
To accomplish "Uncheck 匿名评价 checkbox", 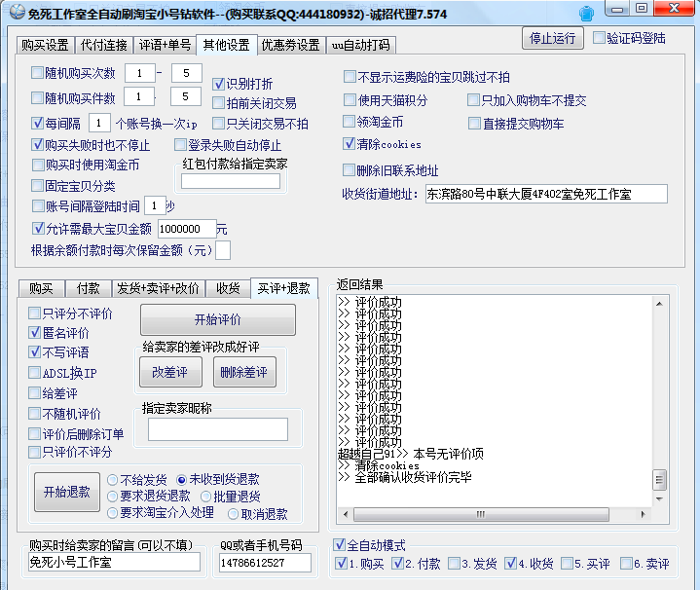I will tap(34, 332).
